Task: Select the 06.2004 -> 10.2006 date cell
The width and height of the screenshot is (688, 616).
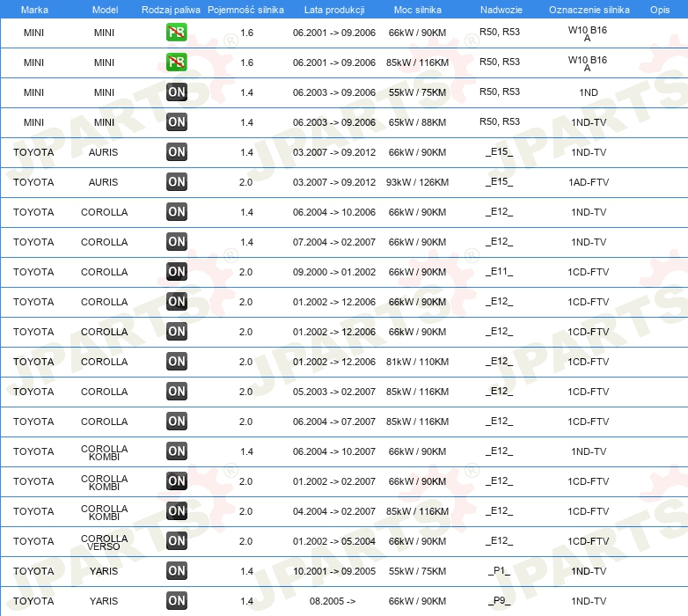Action: point(334,212)
